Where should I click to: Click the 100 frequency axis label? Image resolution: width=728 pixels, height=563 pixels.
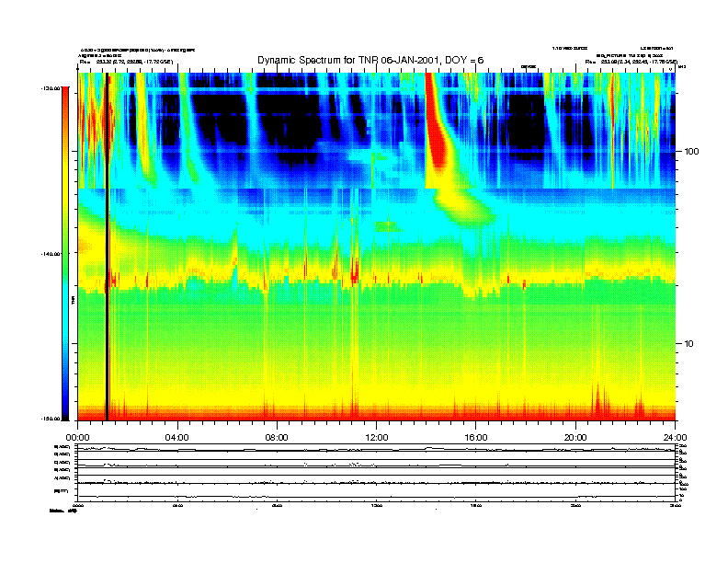click(692, 152)
